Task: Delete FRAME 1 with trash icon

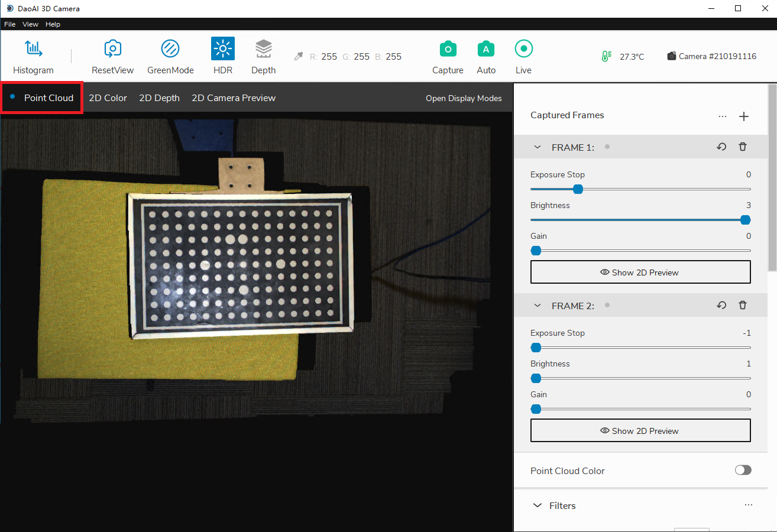Action: 743,147
